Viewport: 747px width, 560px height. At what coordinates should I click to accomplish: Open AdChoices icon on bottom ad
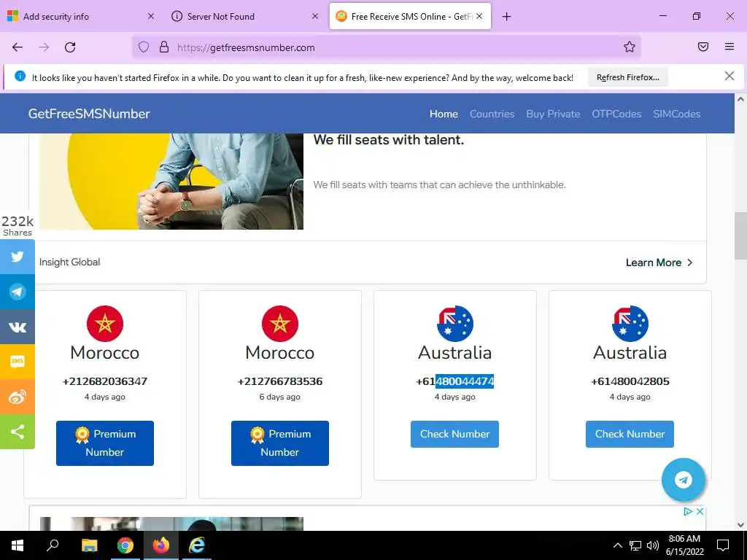point(688,511)
